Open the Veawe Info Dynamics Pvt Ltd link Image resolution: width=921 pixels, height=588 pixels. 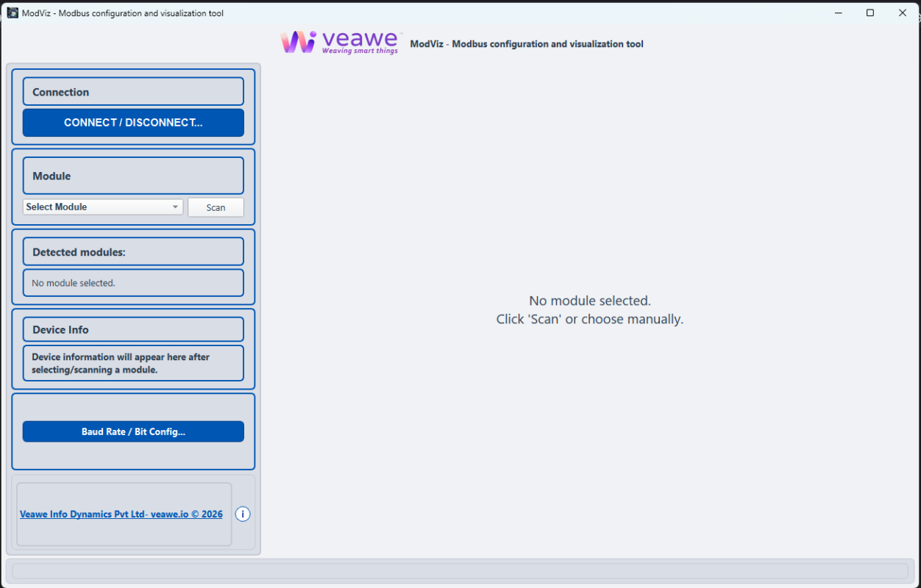121,514
